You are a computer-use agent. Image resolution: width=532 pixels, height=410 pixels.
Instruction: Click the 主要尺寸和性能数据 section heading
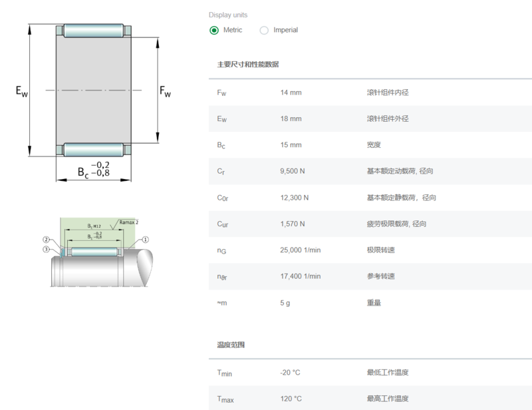[x=248, y=65]
